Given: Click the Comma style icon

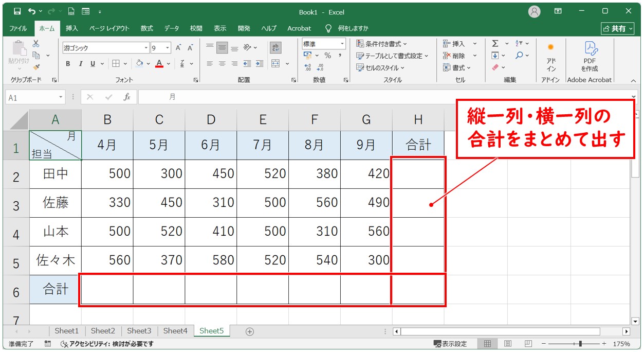Looking at the screenshot, I should pos(340,56).
